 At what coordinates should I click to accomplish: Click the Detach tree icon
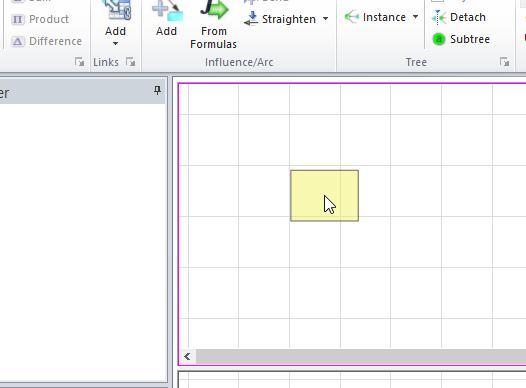(x=439, y=17)
